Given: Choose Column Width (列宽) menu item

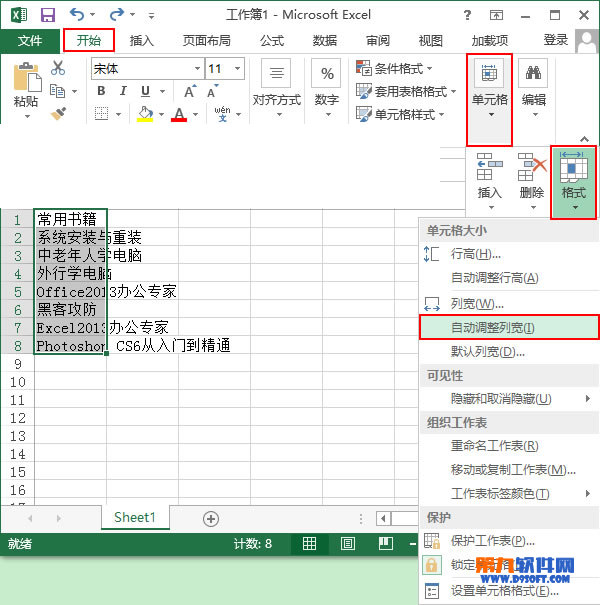Looking at the screenshot, I should 509,304.
